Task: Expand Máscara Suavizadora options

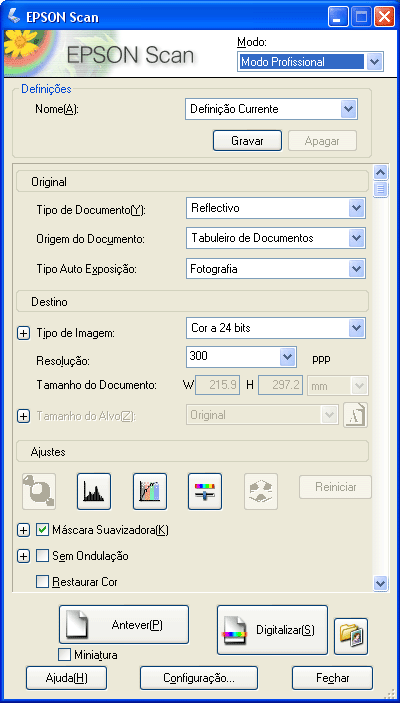Action: [x=23, y=530]
